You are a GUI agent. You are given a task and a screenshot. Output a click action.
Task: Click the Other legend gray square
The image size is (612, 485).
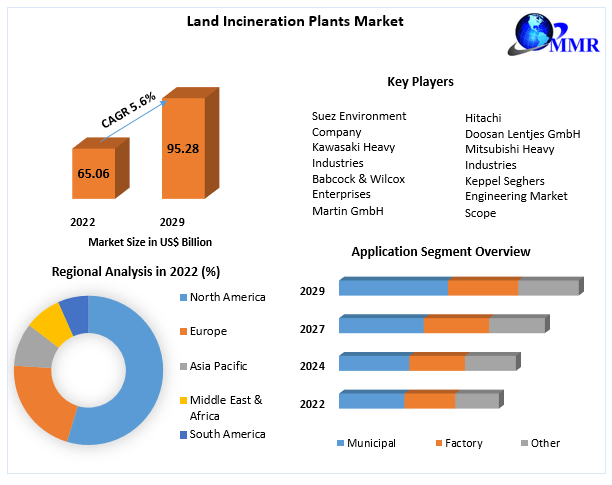[524, 443]
